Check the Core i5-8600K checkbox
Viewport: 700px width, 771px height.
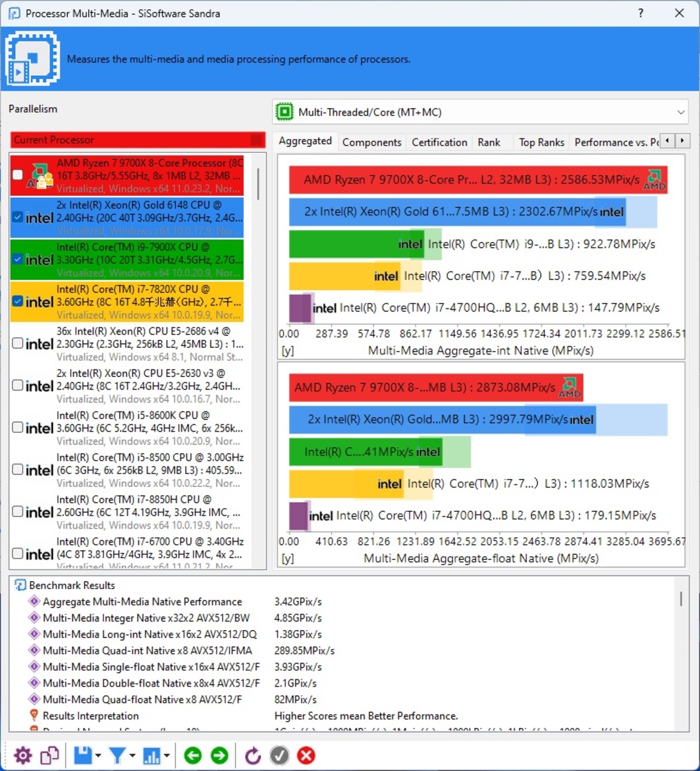(x=18, y=427)
